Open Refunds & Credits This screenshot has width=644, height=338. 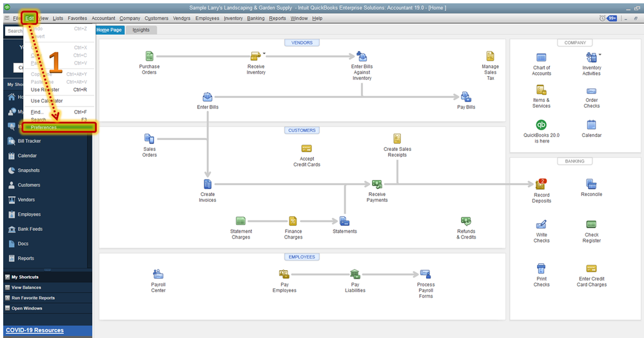(465, 221)
